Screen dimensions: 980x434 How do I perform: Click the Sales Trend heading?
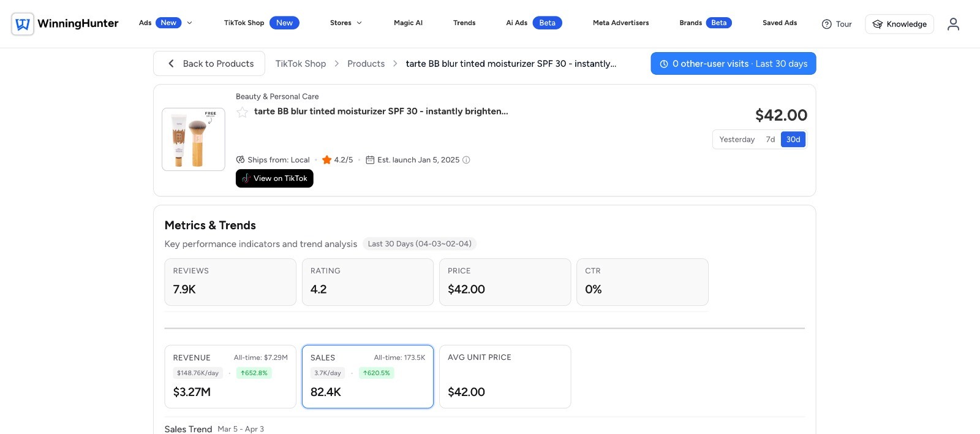pos(188,429)
